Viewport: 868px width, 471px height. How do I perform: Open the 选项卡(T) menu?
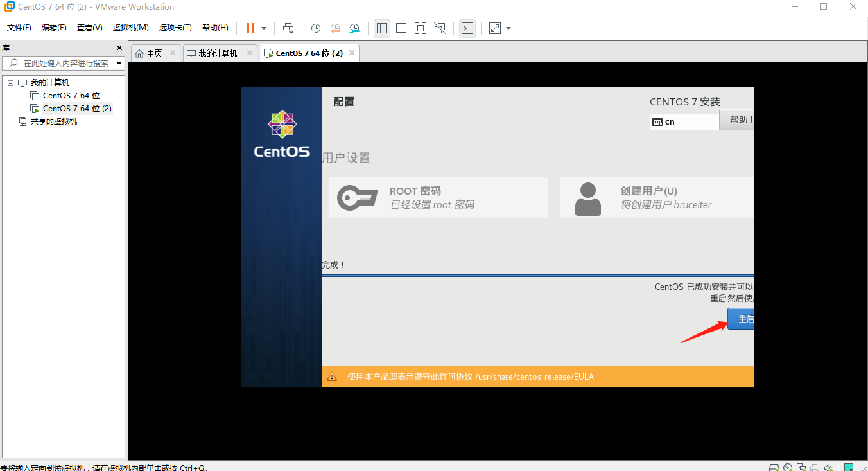175,28
